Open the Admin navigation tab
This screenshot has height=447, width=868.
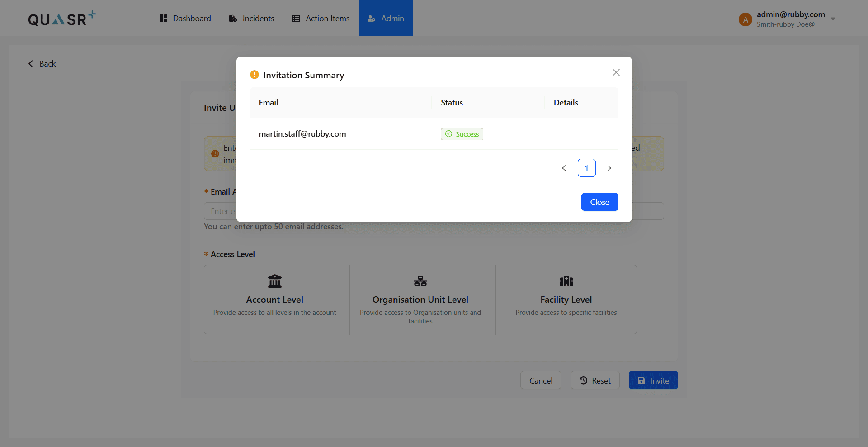point(386,19)
